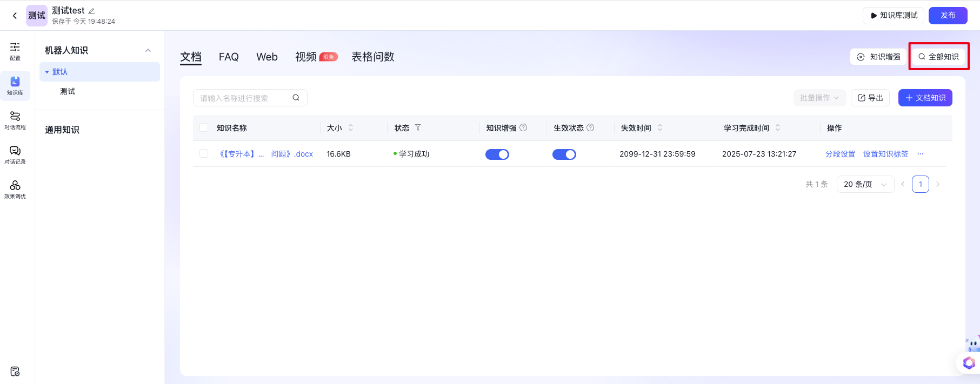Collapse the 机器人知识 section
980x384 pixels.
click(148, 50)
